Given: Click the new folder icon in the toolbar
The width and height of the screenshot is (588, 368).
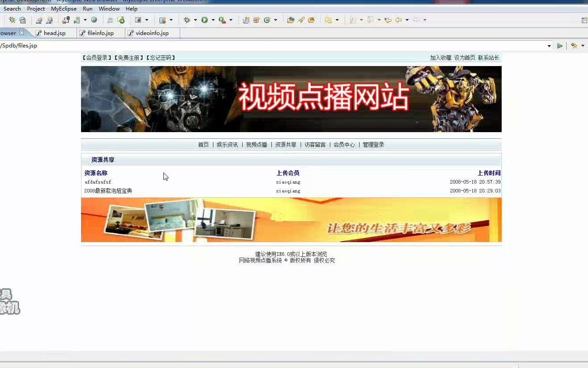Looking at the screenshot, I should 328,20.
